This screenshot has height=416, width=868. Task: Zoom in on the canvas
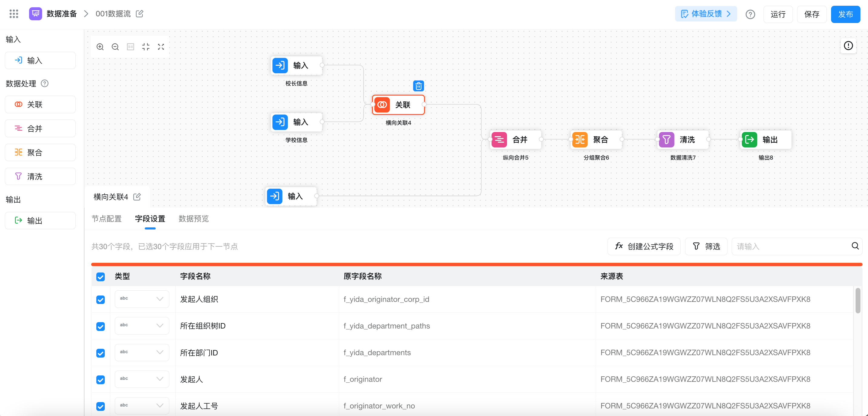tap(100, 47)
